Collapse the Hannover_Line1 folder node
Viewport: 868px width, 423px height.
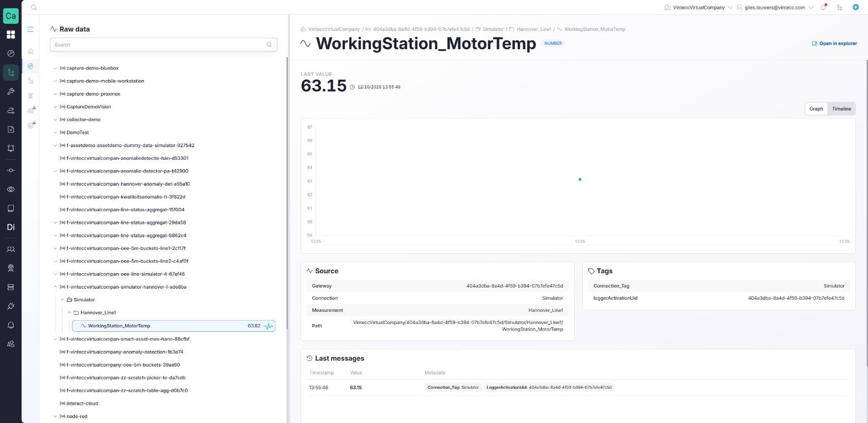tap(69, 312)
